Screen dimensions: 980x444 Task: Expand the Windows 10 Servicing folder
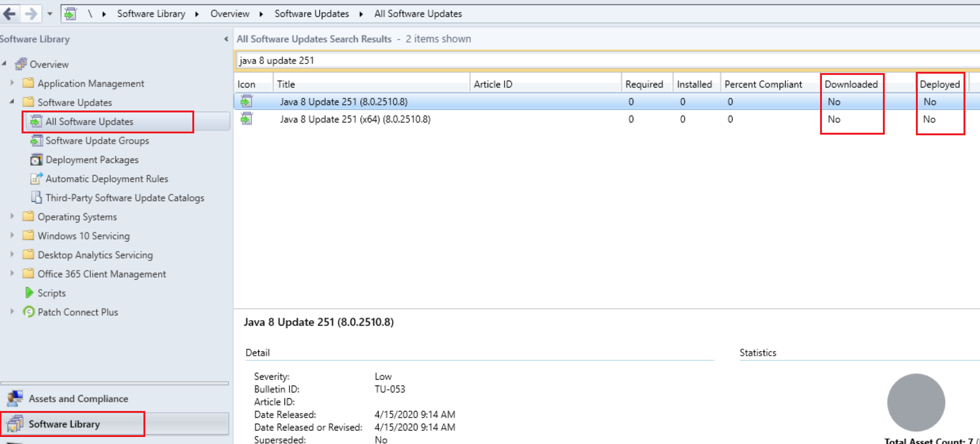[13, 236]
